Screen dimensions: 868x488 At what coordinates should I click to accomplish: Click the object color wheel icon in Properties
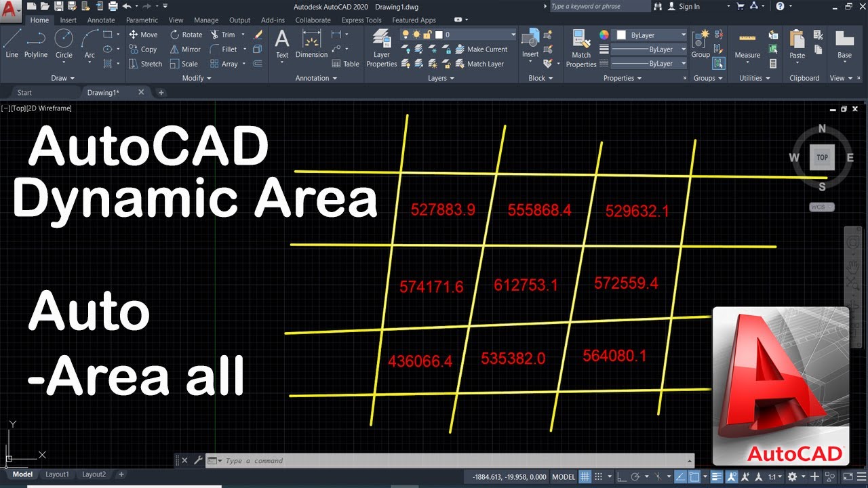[604, 35]
